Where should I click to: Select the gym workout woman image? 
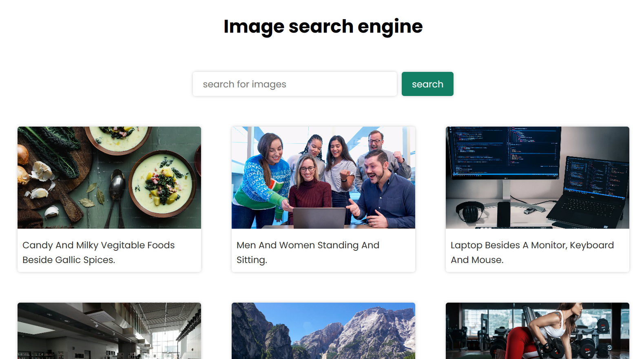[537, 330]
